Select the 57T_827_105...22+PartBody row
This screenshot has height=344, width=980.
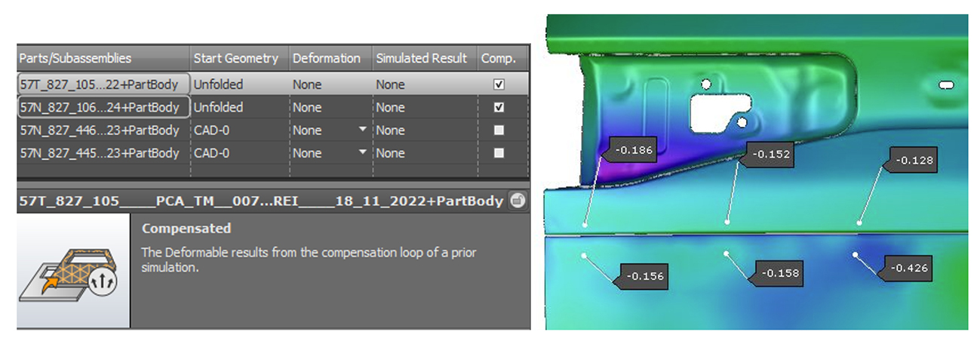click(100, 84)
